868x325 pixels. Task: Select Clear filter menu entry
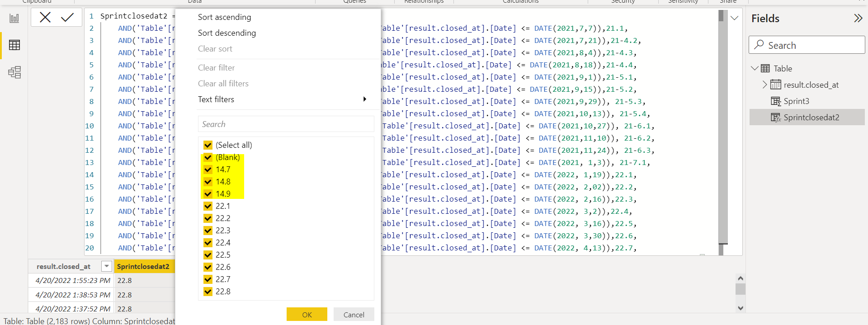coord(216,68)
